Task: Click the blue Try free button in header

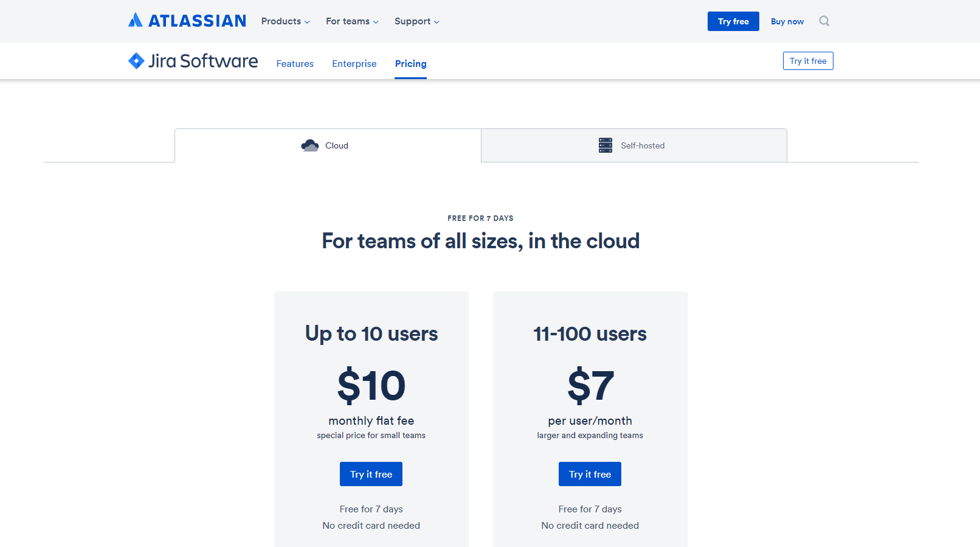Action: point(733,21)
